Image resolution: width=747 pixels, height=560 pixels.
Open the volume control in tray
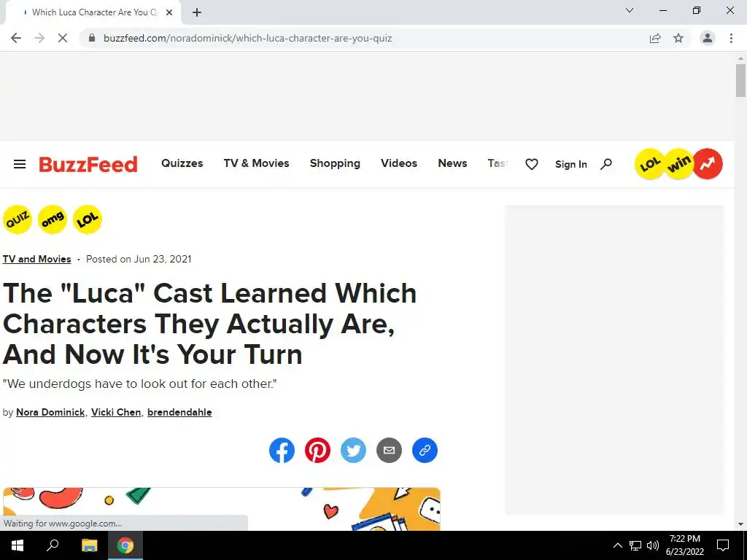[653, 545]
